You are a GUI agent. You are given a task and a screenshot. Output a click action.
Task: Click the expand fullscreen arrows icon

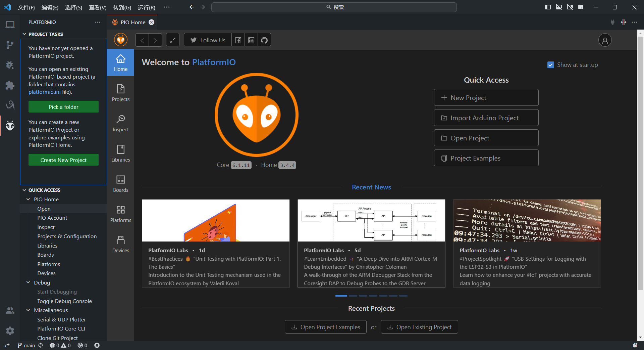(173, 40)
